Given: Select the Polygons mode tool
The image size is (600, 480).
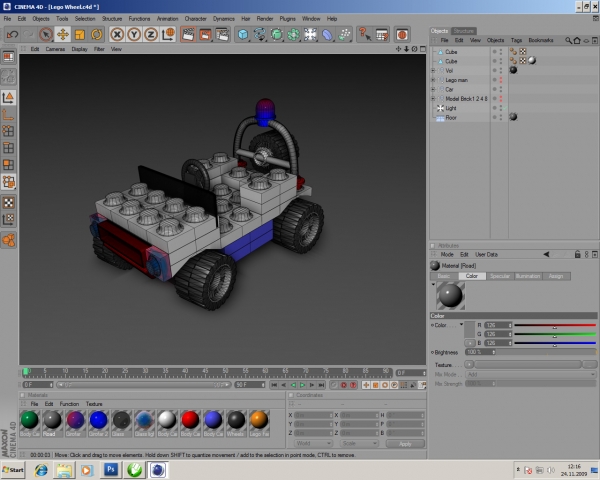Looking at the screenshot, I should pos(8,165).
